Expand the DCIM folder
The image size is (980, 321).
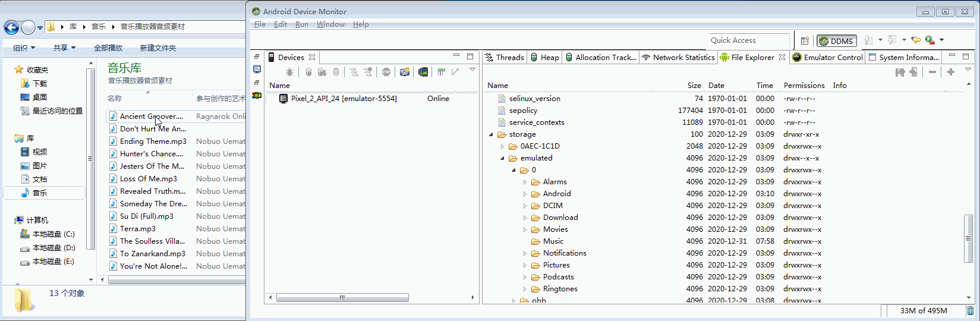525,206
